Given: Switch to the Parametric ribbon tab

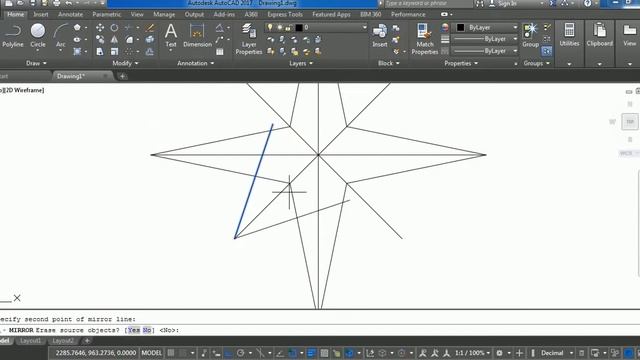Looking at the screenshot, I should [x=107, y=14].
